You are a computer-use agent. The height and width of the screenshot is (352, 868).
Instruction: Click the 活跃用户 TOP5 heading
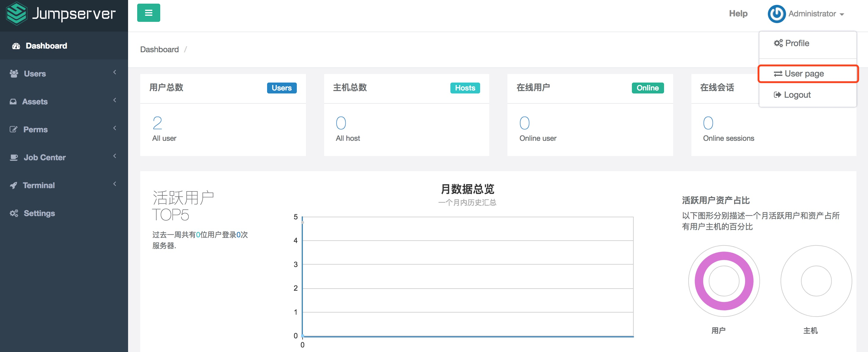(x=183, y=206)
